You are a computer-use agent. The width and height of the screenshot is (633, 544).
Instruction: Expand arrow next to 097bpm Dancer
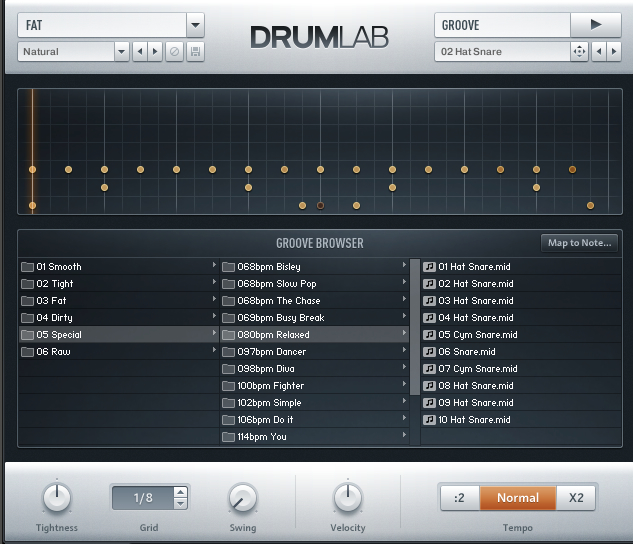tap(404, 350)
